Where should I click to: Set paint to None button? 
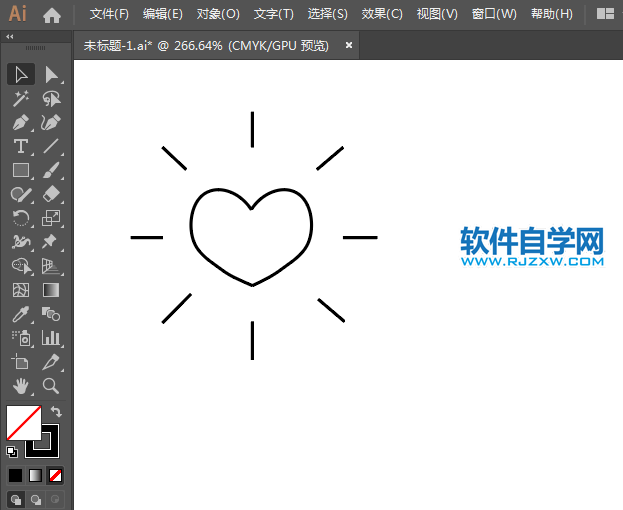point(55,475)
